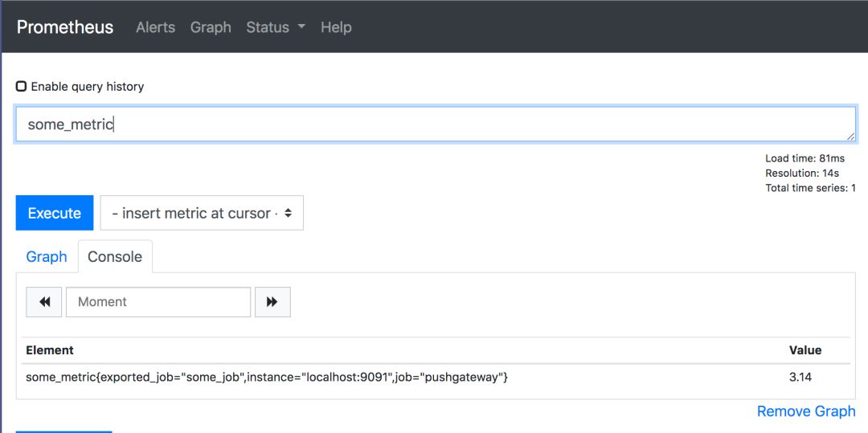Select the some_metric pushgateway result row
The image size is (868, 433).
267,377
